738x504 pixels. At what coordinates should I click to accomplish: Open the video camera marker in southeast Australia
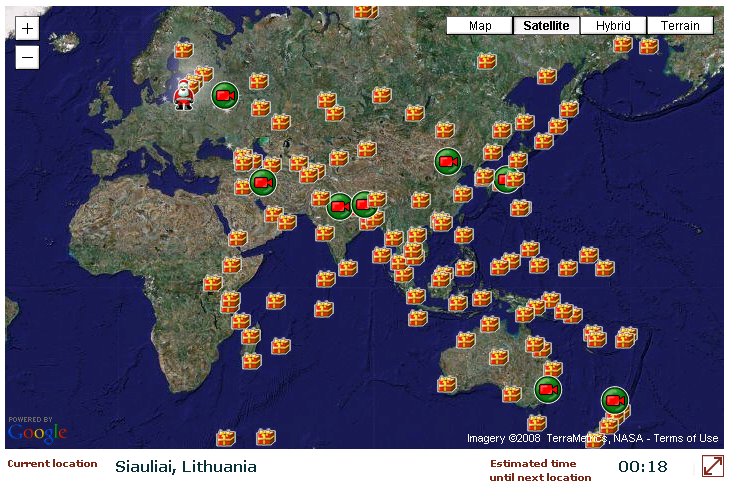[x=548, y=390]
